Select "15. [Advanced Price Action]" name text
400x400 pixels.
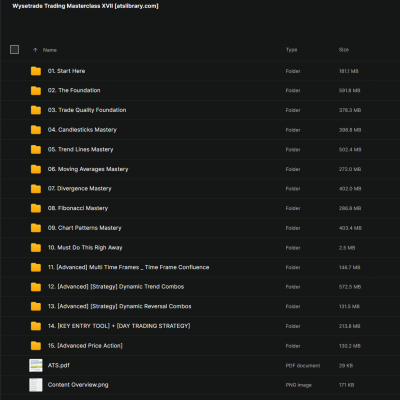tap(85, 346)
